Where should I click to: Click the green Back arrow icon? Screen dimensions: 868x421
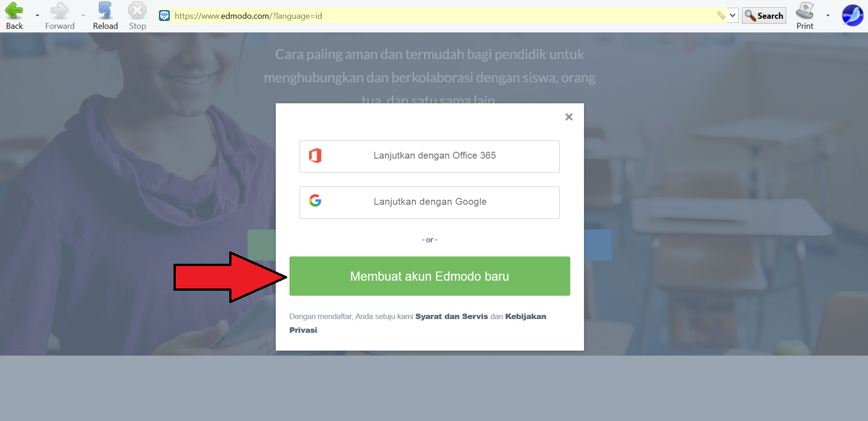click(x=14, y=11)
